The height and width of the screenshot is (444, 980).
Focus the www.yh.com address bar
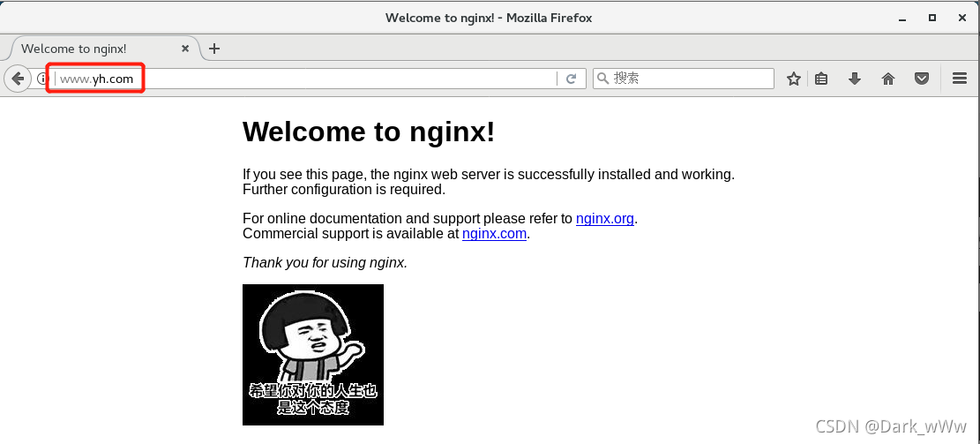(305, 79)
